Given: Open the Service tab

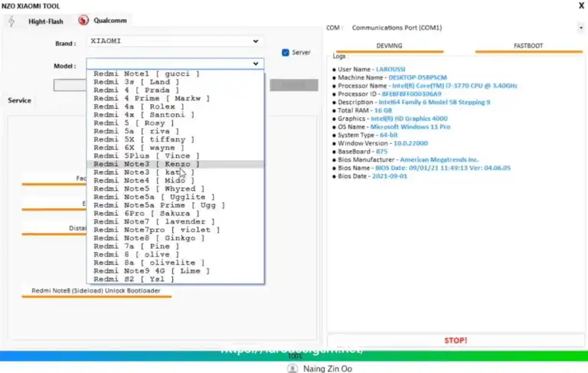Looking at the screenshot, I should tap(20, 100).
